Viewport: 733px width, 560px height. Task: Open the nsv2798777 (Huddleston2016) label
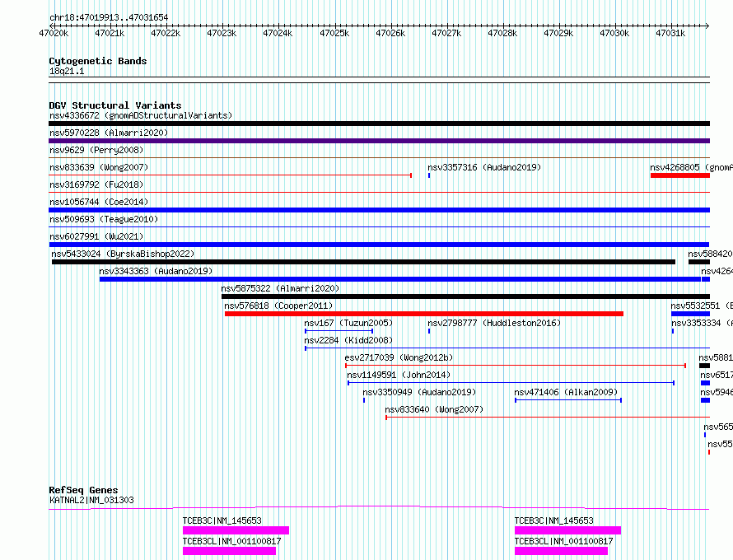pos(493,323)
